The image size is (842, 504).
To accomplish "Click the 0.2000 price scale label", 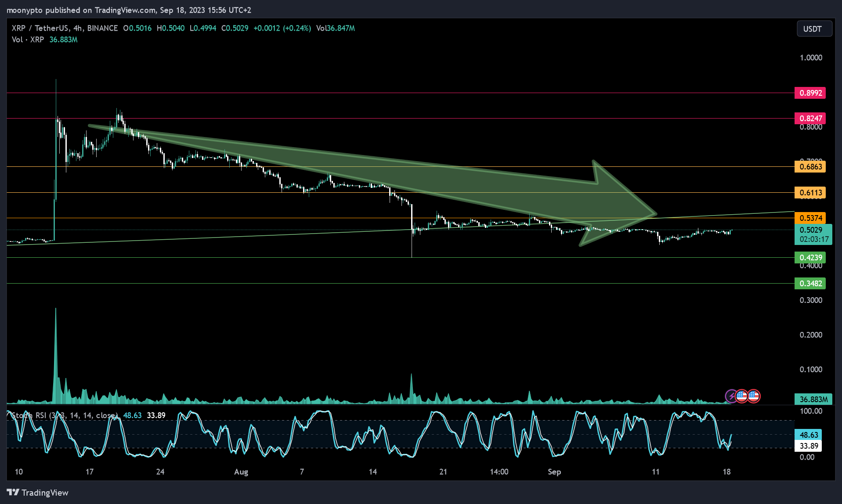I will pos(811,335).
